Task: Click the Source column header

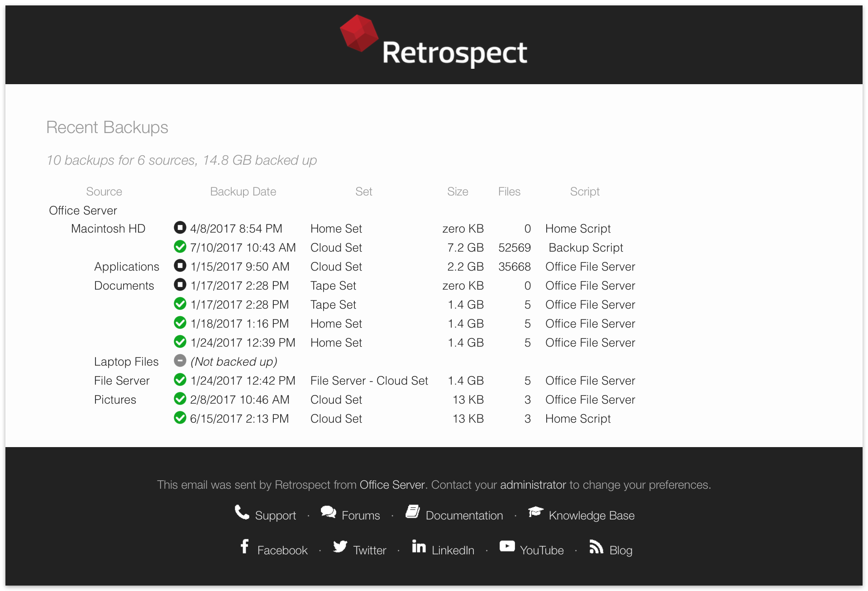Action: [104, 191]
